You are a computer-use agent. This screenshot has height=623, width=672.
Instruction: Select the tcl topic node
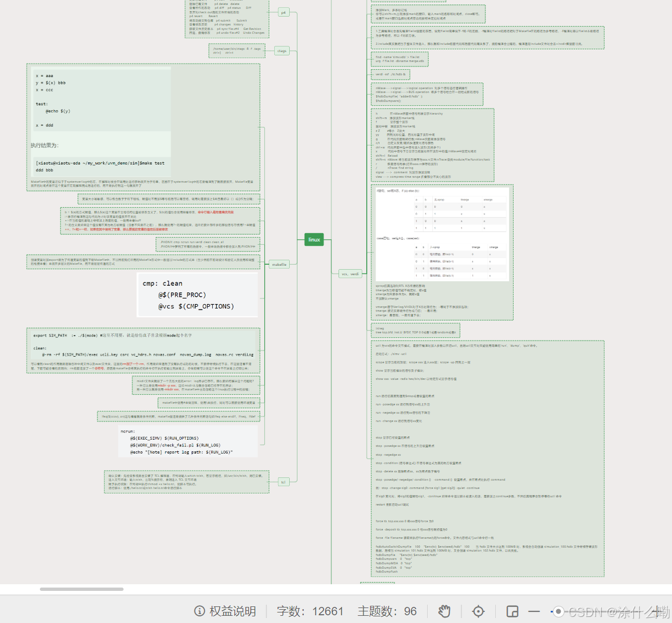(x=283, y=481)
